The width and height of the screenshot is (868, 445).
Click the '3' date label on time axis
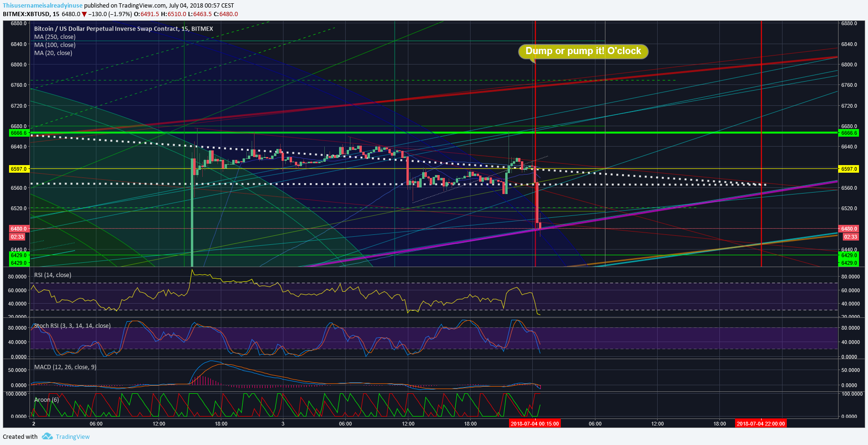point(283,424)
